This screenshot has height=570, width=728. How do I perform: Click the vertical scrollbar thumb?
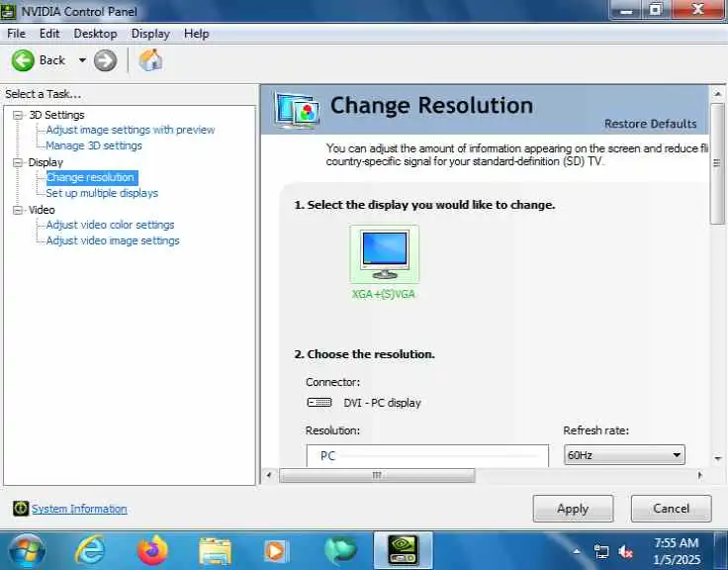(x=718, y=164)
